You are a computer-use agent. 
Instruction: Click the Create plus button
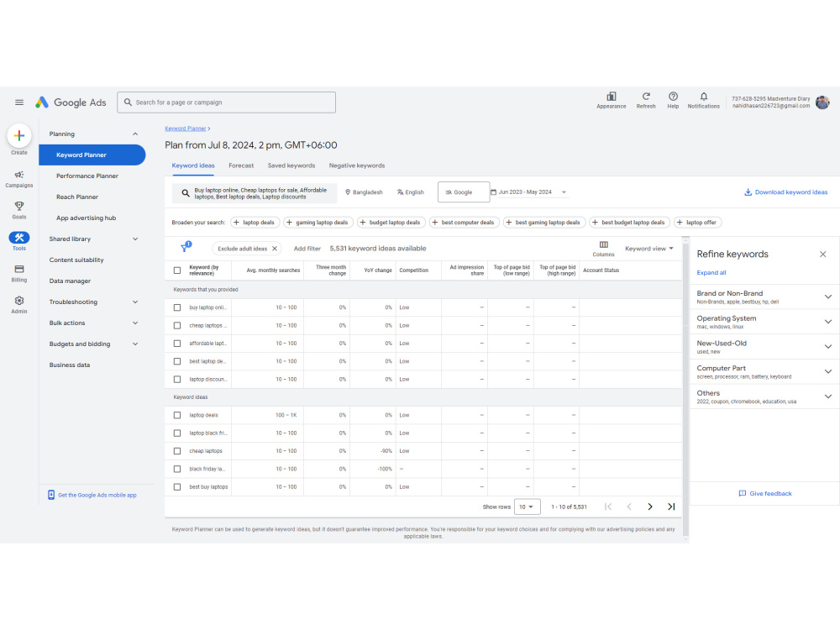tap(19, 136)
